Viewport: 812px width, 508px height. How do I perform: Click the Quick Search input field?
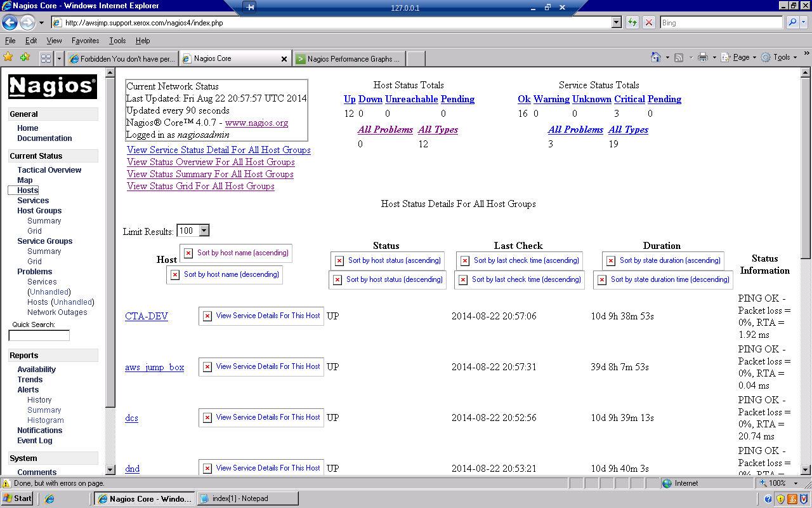[x=39, y=336]
